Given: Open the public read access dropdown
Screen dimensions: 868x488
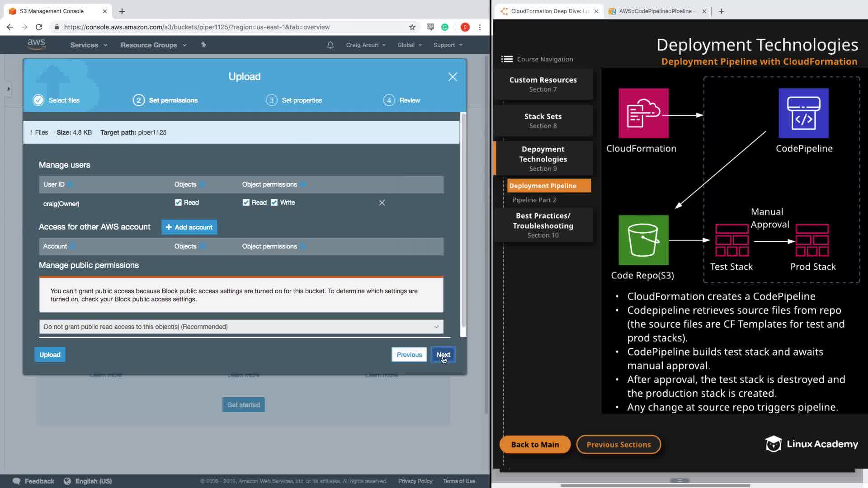Looking at the screenshot, I should click(x=241, y=327).
